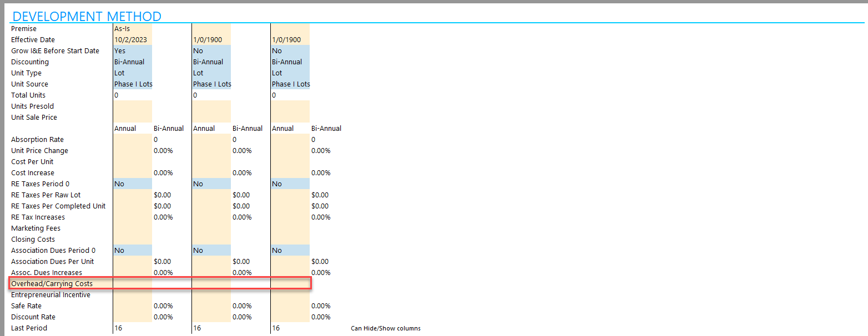Click the DEVELOPMENT METHOD section title

tap(87, 16)
